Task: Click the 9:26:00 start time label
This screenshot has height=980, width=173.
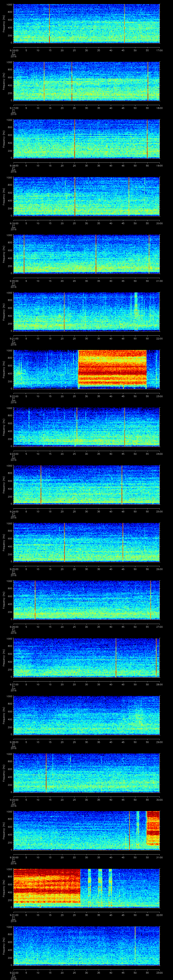Action: 14,627
